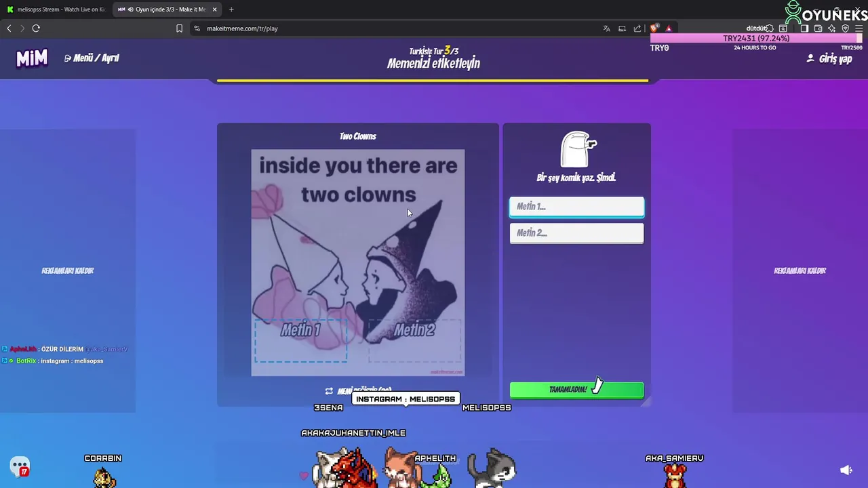Click left REKLAMLARI KALDIR link

click(x=68, y=270)
